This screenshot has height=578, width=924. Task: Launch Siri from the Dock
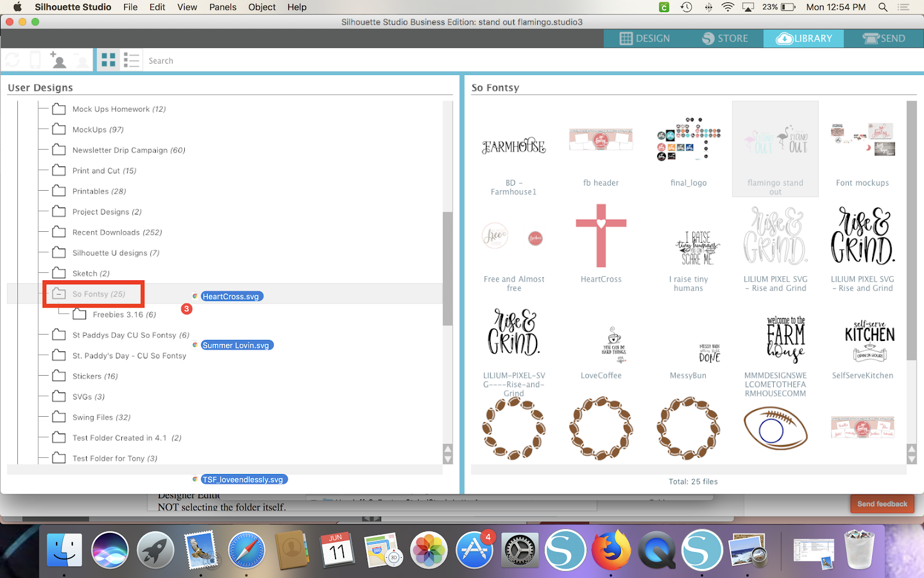point(110,550)
